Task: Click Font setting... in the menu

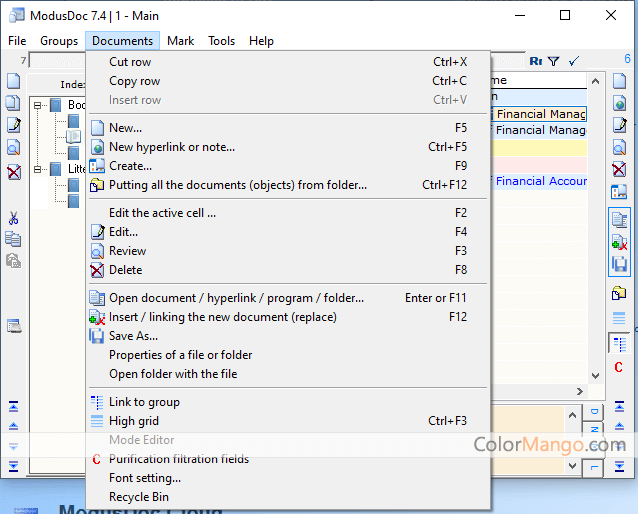Action: (x=144, y=478)
